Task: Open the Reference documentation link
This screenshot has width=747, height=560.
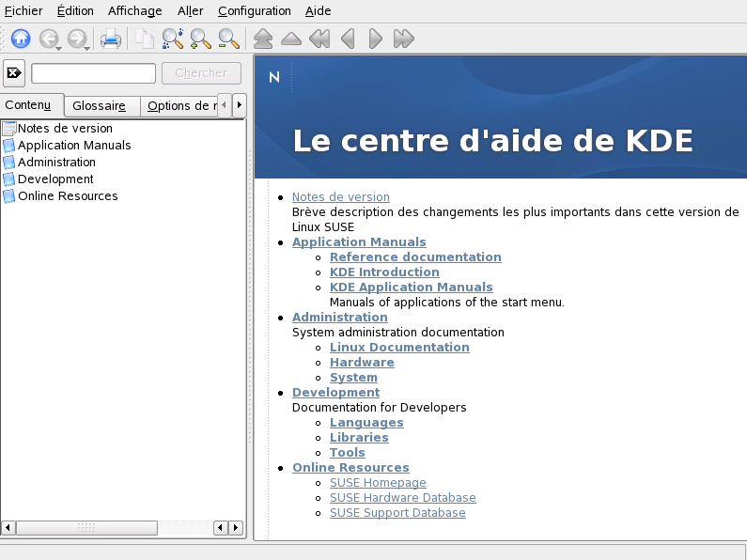Action: tap(415, 257)
